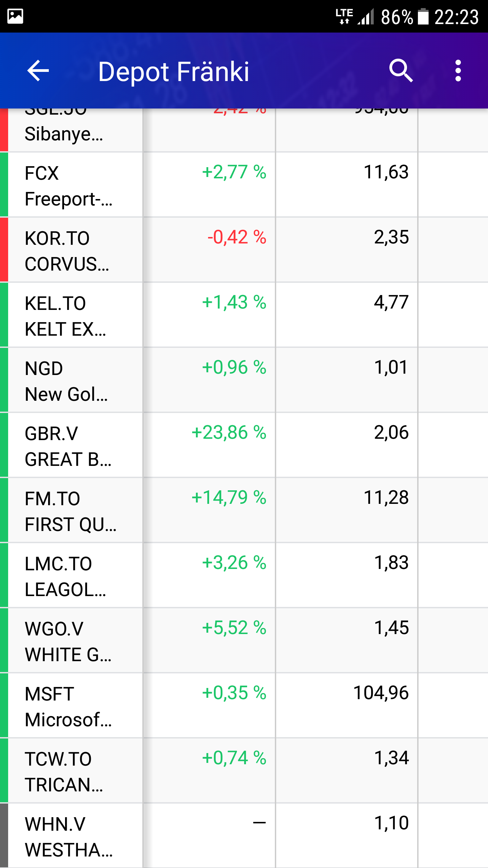This screenshot has height=868, width=488.
Task: Tap the back arrow icon
Action: coord(38,71)
